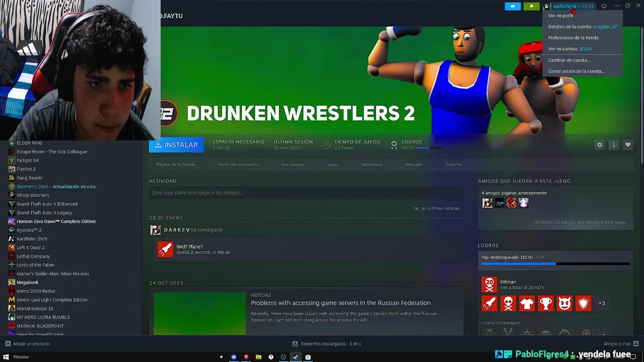Open Página de la tienda tab
Screen dimensions: 644x362
176,164
